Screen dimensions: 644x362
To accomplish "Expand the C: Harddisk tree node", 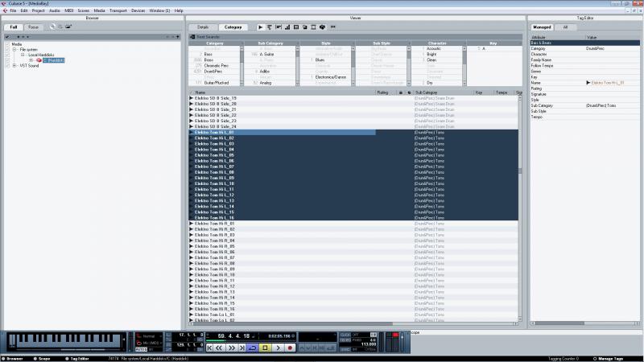I will click(x=31, y=60).
